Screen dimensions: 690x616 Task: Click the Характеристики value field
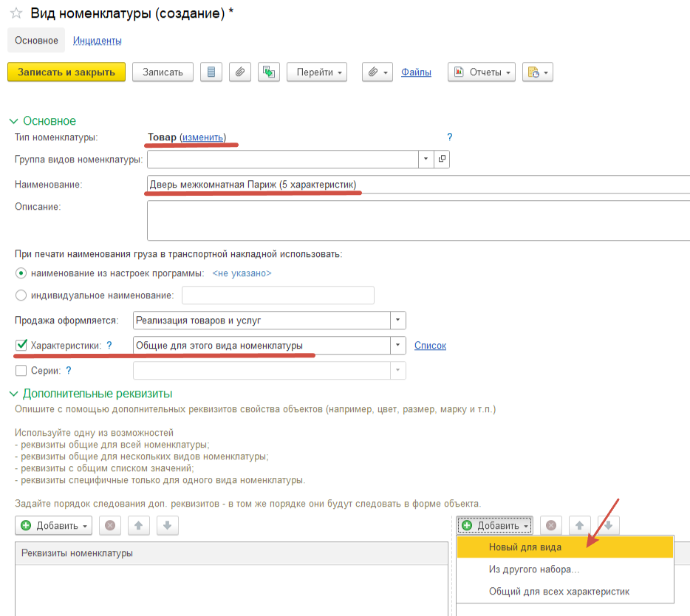pyautogui.click(x=262, y=346)
